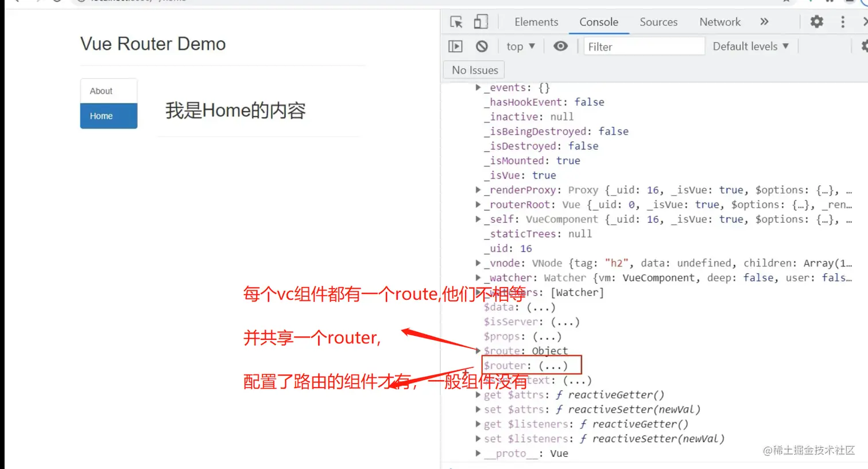The height and width of the screenshot is (469, 868).
Task: Open DevTools settings gear icon
Action: coord(816,22)
